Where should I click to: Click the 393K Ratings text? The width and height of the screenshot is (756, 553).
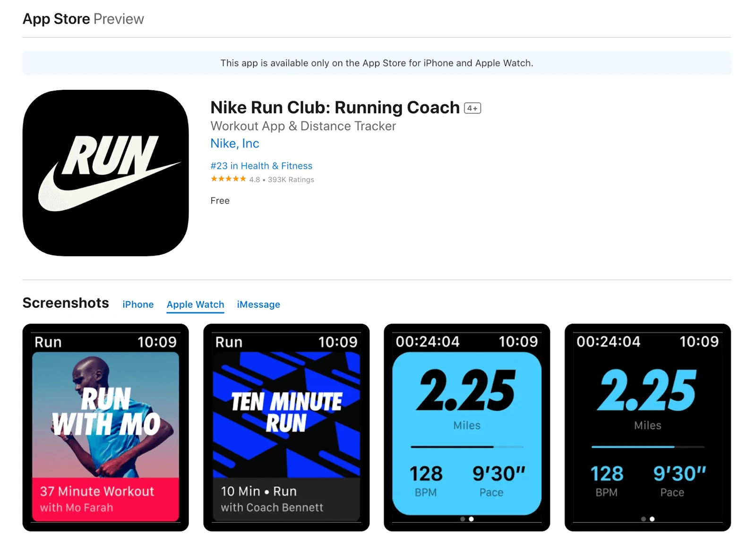291,180
